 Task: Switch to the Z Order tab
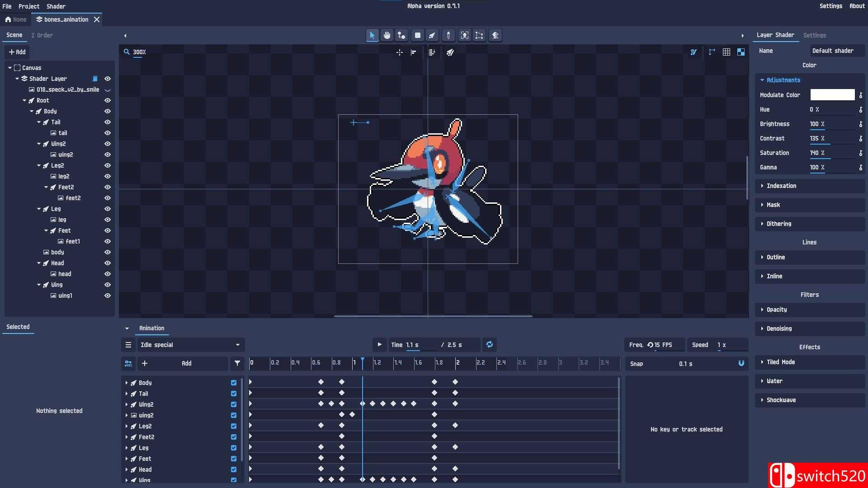click(x=42, y=35)
